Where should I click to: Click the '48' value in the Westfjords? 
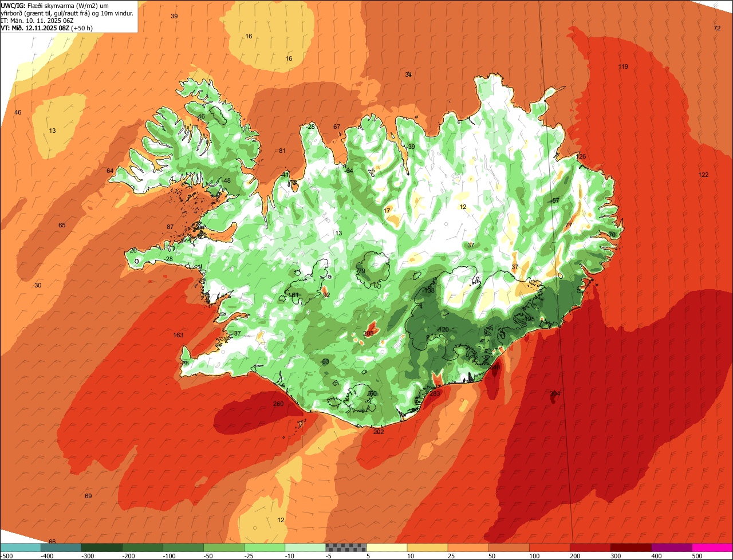coord(227,180)
